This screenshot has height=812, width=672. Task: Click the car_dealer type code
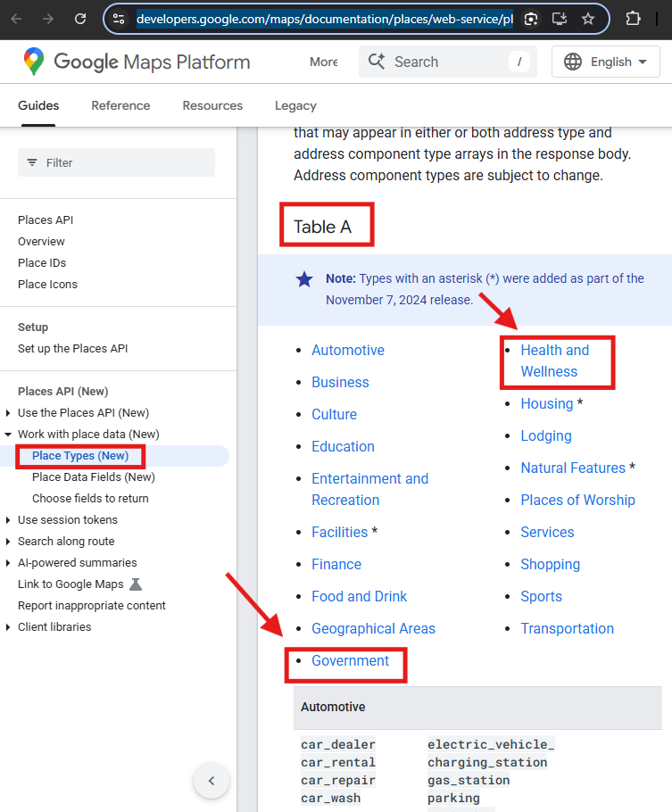[338, 744]
